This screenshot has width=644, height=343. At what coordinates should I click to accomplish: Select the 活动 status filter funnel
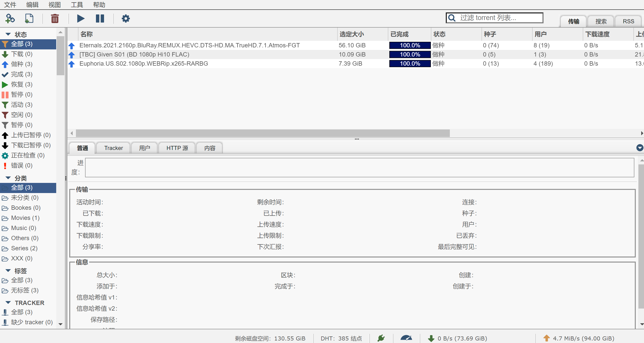(x=5, y=105)
